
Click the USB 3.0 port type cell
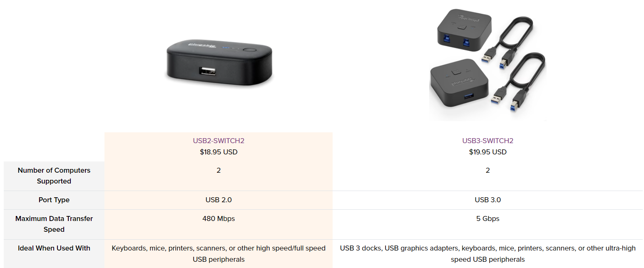click(x=487, y=200)
